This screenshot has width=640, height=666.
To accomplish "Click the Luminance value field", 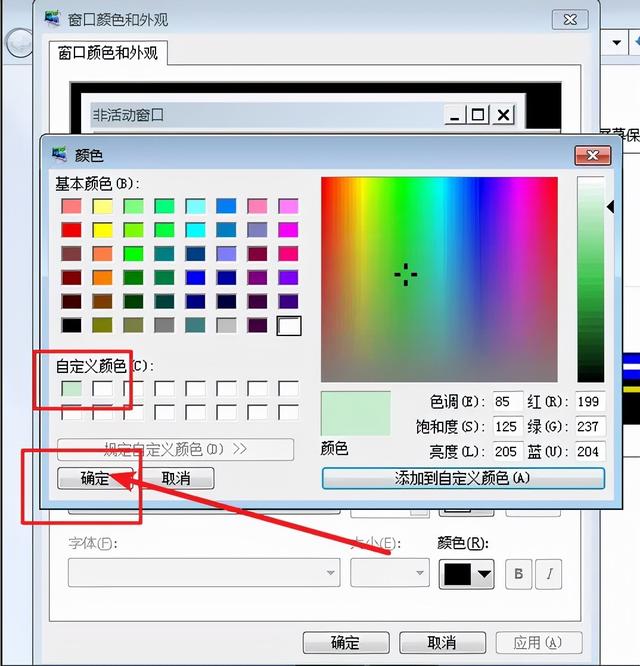I will pyautogui.click(x=508, y=452).
